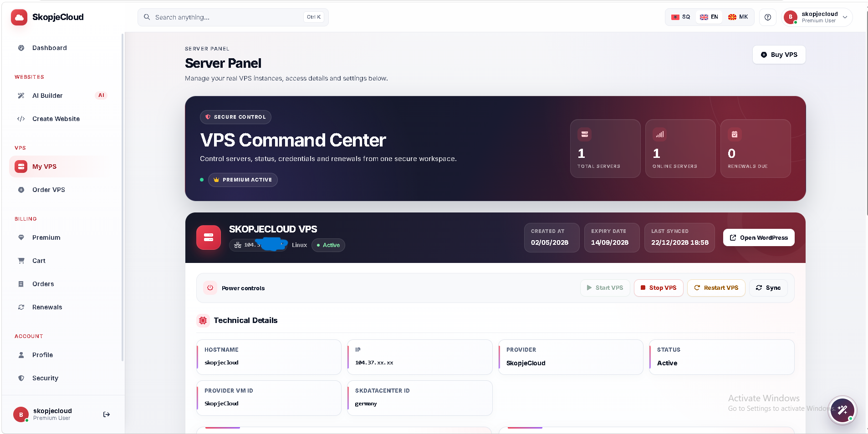Click the power icon next to Power controls
Viewport: 868px width, 434px height.
point(210,288)
